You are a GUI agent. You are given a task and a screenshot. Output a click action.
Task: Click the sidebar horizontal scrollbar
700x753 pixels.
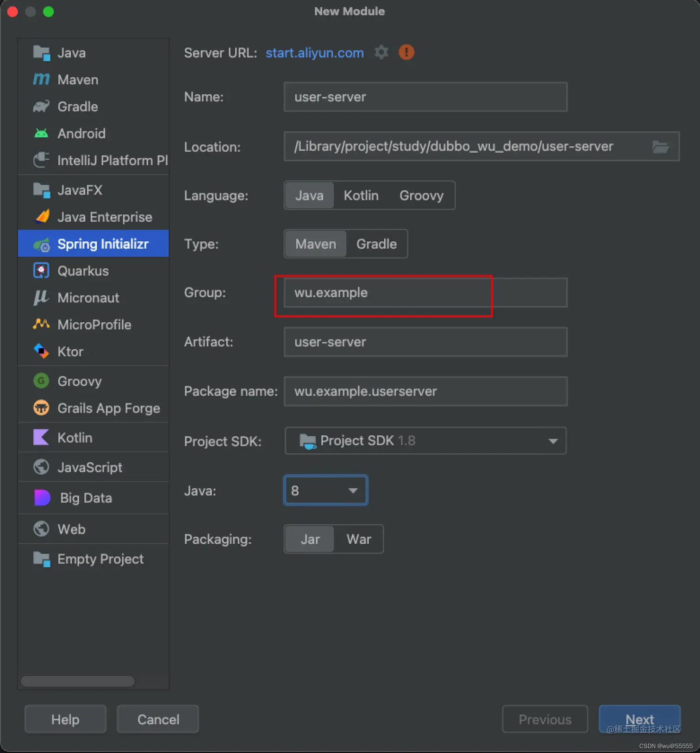coord(78,681)
